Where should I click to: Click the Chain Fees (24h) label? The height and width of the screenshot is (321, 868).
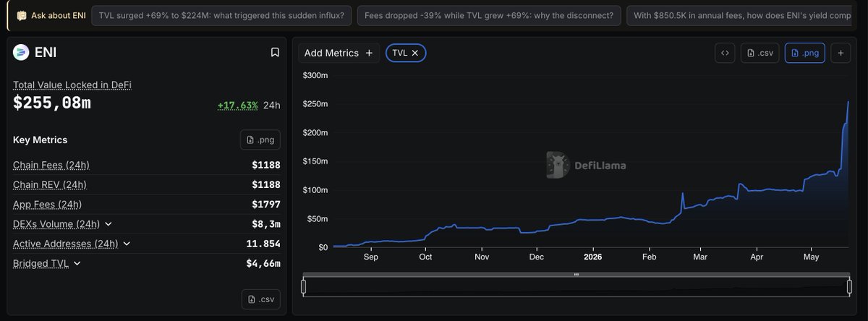point(51,165)
